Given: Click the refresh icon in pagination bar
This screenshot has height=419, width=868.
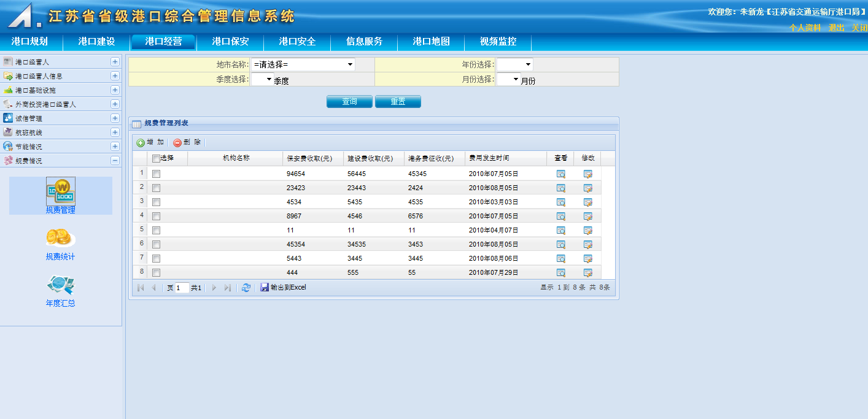Looking at the screenshot, I should pyautogui.click(x=246, y=288).
